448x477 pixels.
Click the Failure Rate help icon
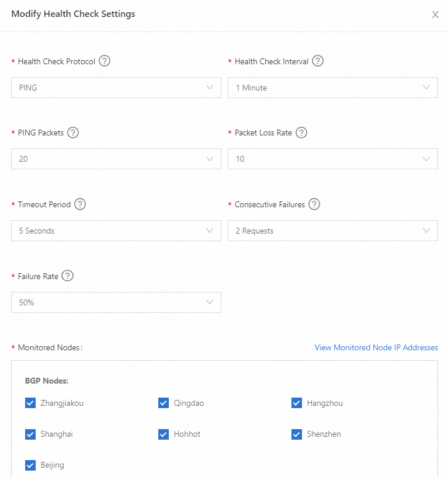68,276
